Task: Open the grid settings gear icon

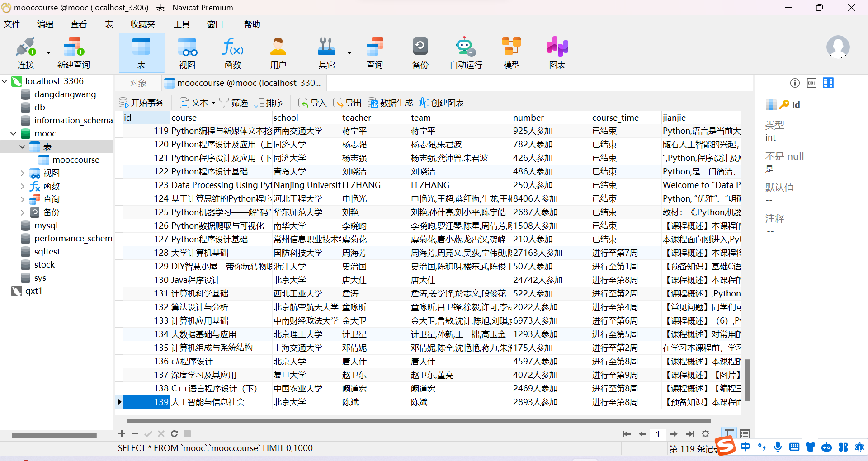Action: (705, 434)
